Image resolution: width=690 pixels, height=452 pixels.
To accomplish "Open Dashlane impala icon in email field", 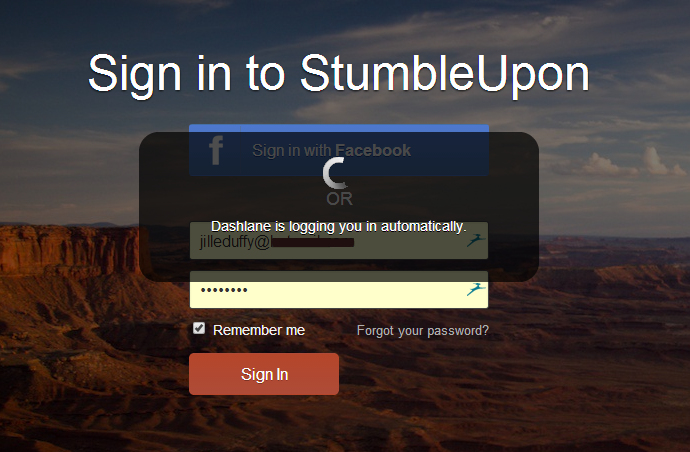I will [476, 240].
